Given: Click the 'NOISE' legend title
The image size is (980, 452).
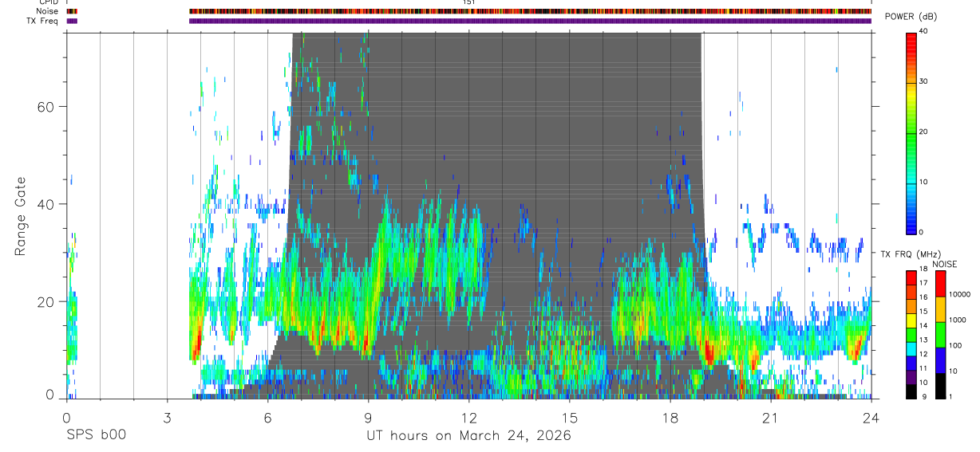Looking at the screenshot, I should click(945, 264).
